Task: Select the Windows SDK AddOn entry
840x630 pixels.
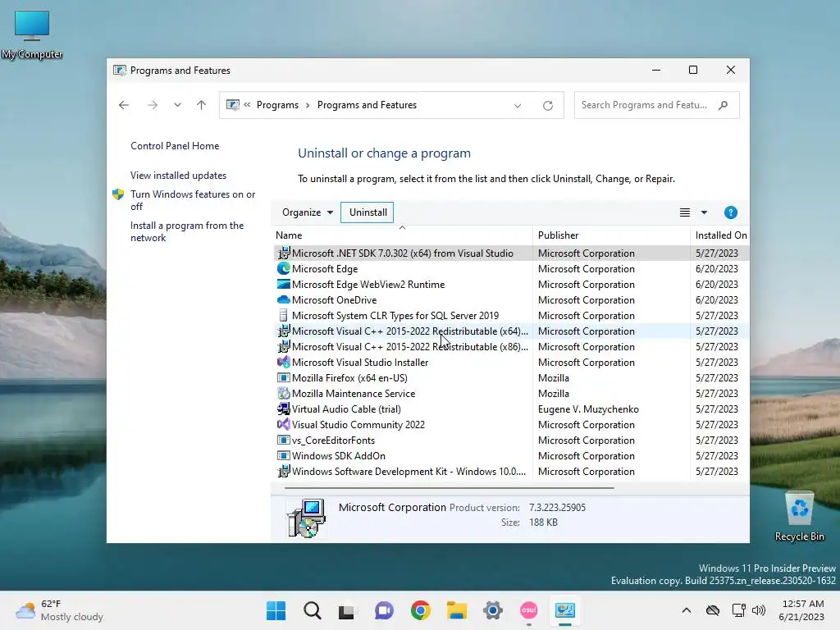Action: click(339, 455)
